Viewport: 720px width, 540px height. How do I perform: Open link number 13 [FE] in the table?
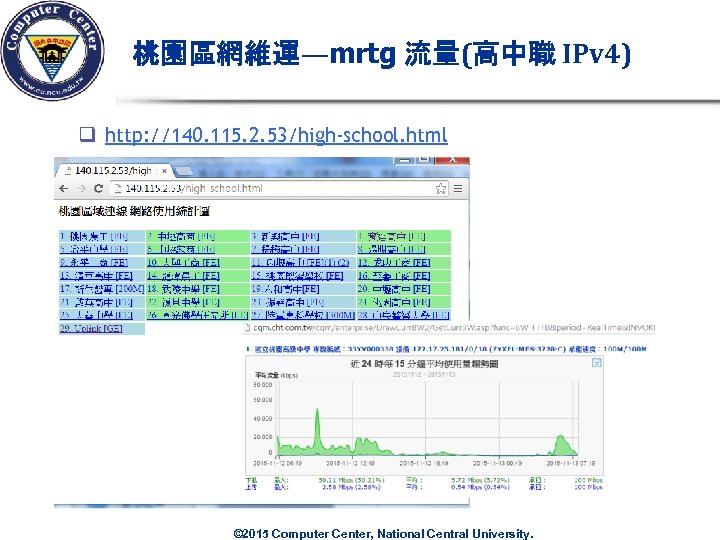96,276
